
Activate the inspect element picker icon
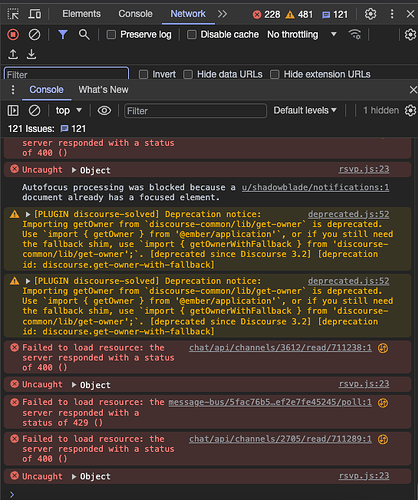click(x=13, y=14)
